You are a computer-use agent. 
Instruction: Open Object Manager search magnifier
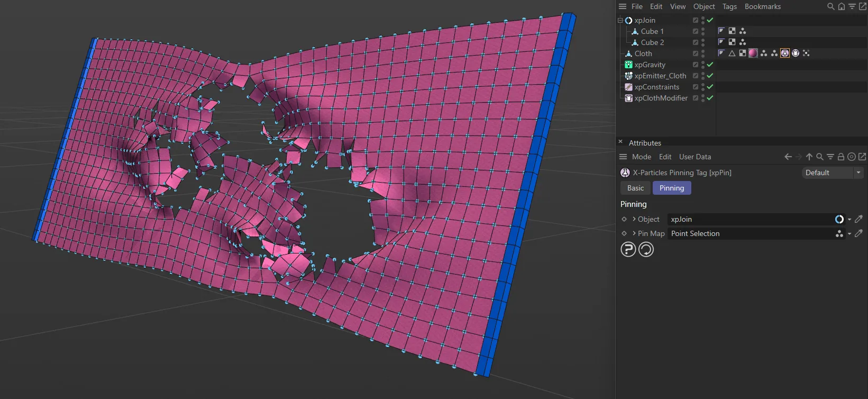click(x=830, y=7)
